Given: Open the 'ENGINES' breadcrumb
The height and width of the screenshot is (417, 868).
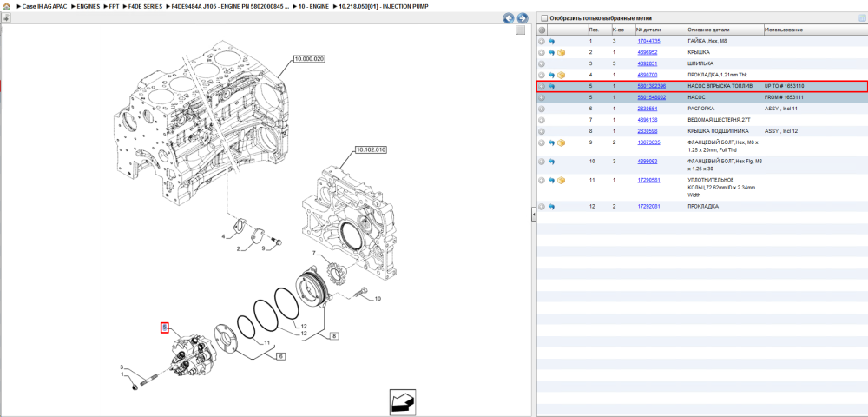Looking at the screenshot, I should coord(89,6).
